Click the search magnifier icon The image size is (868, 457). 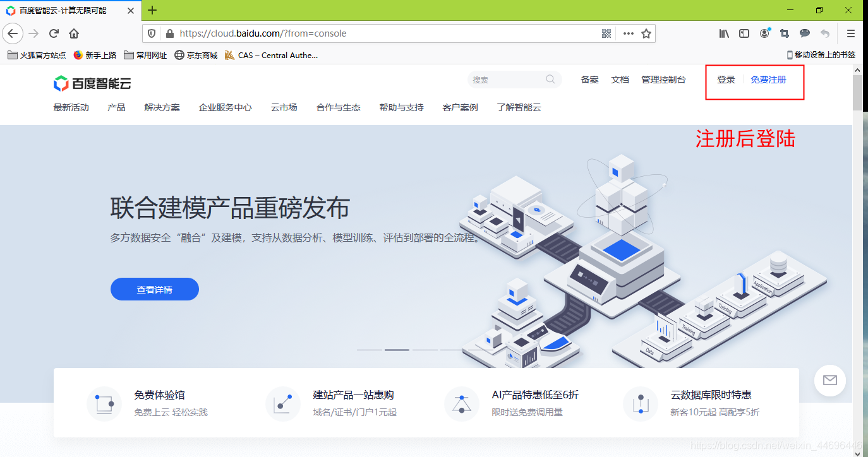coord(550,80)
